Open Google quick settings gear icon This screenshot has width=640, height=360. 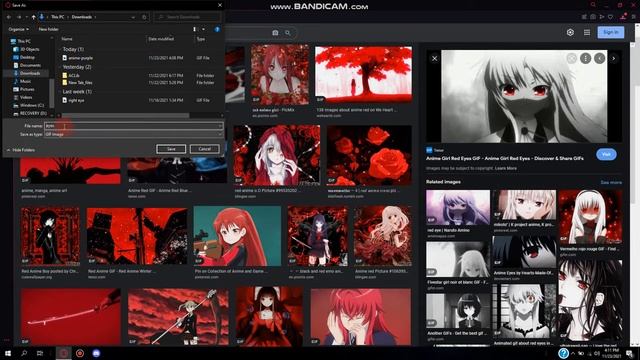[x=570, y=32]
